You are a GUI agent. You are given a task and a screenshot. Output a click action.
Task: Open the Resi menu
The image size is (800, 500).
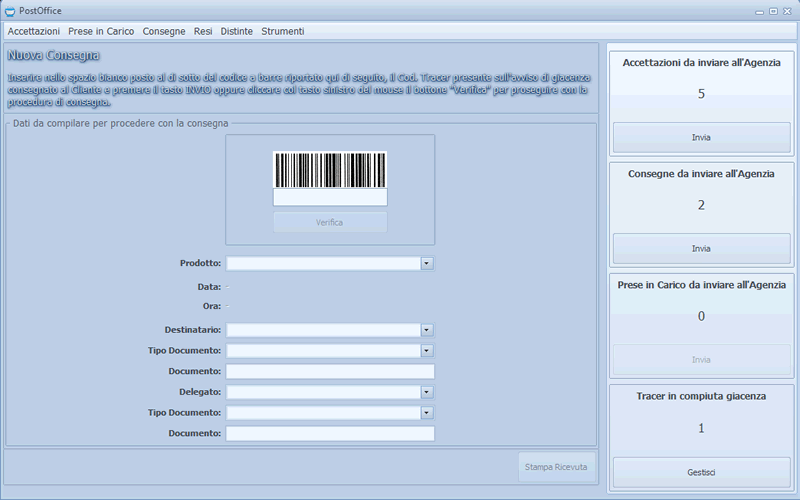[x=203, y=31]
